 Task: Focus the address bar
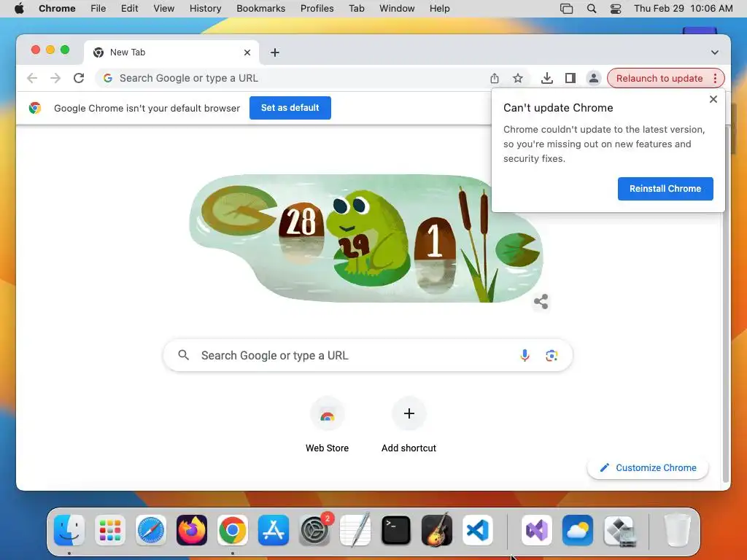tap(290, 78)
